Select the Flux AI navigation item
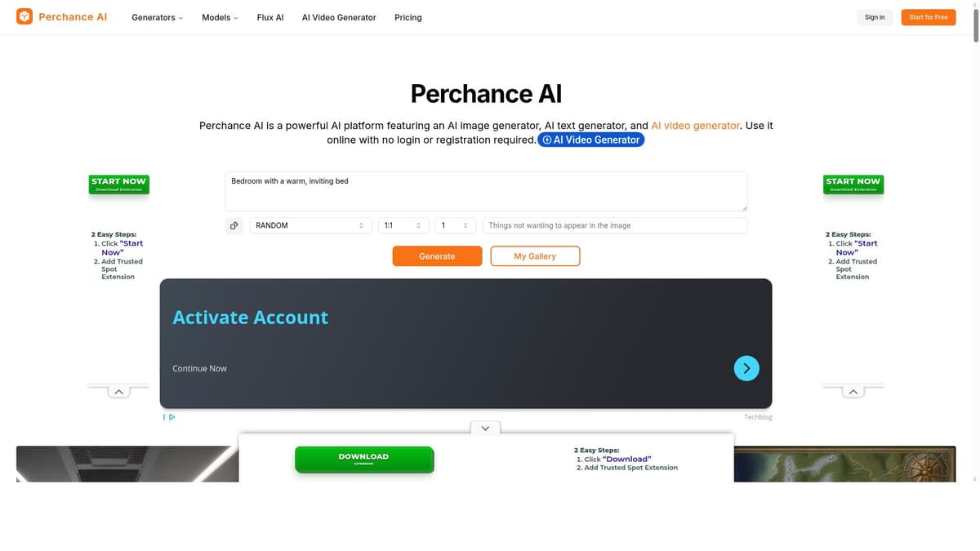The width and height of the screenshot is (980, 551). pos(269,17)
